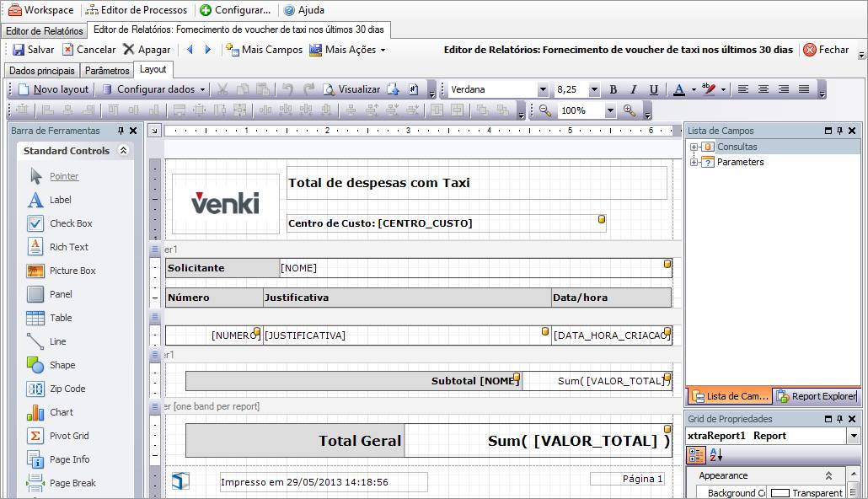Go to next record with right arrow
The height and width of the screenshot is (499, 868).
point(208,49)
